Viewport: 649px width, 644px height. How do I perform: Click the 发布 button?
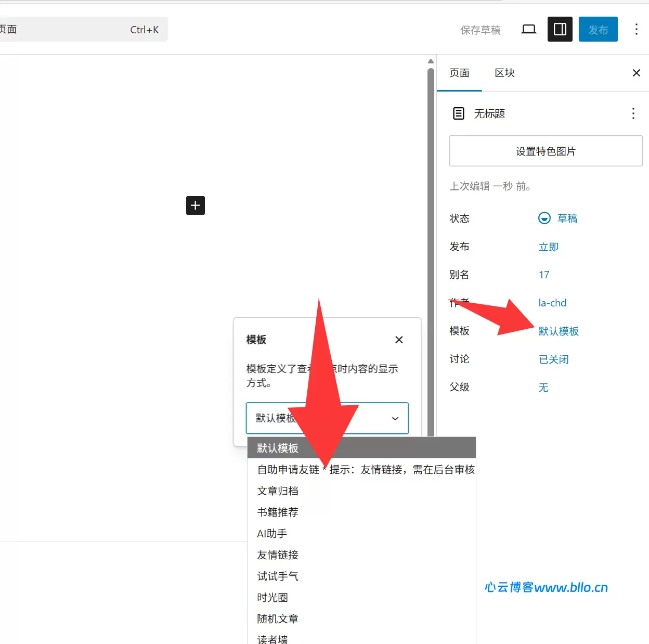click(598, 29)
